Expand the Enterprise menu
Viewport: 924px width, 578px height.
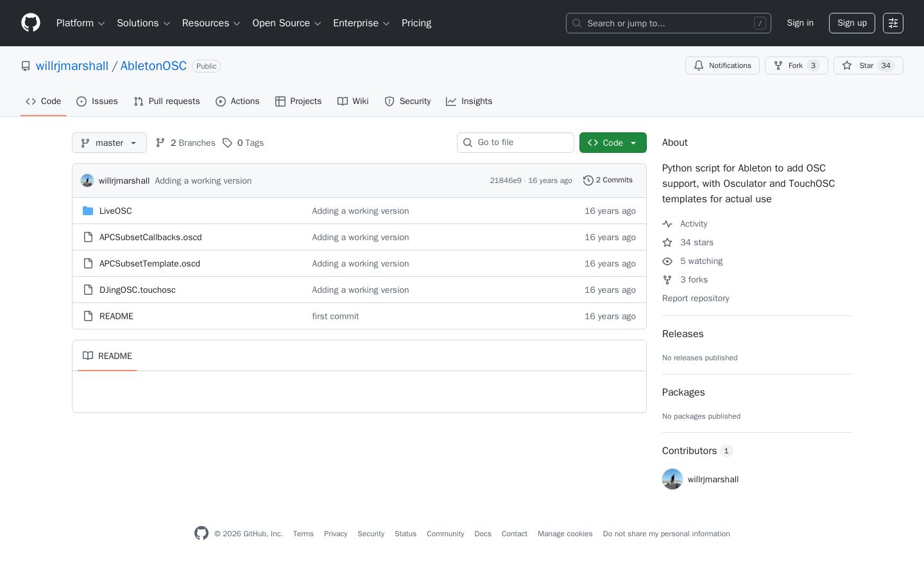361,23
